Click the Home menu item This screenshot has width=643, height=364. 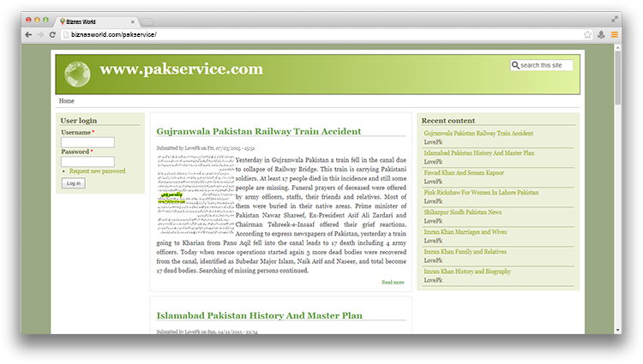tap(66, 101)
